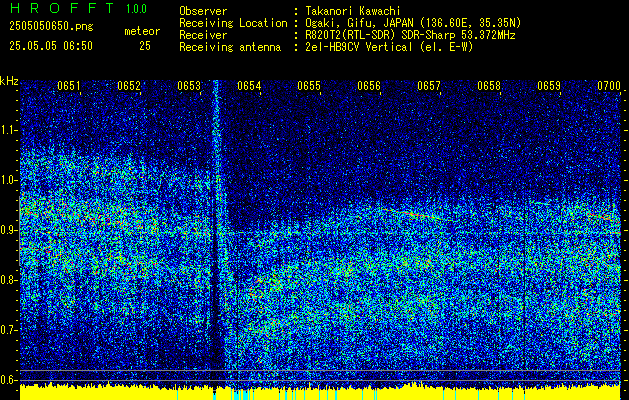Click the 0.8 kHz axis label
The image size is (629, 400).
tap(8, 280)
